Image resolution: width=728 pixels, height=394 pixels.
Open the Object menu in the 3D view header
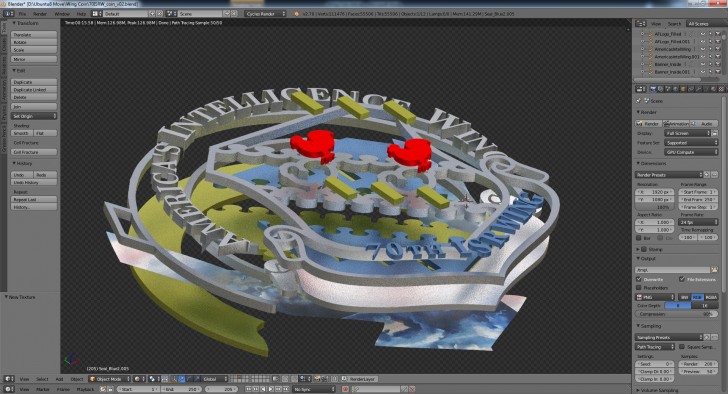tap(77, 379)
